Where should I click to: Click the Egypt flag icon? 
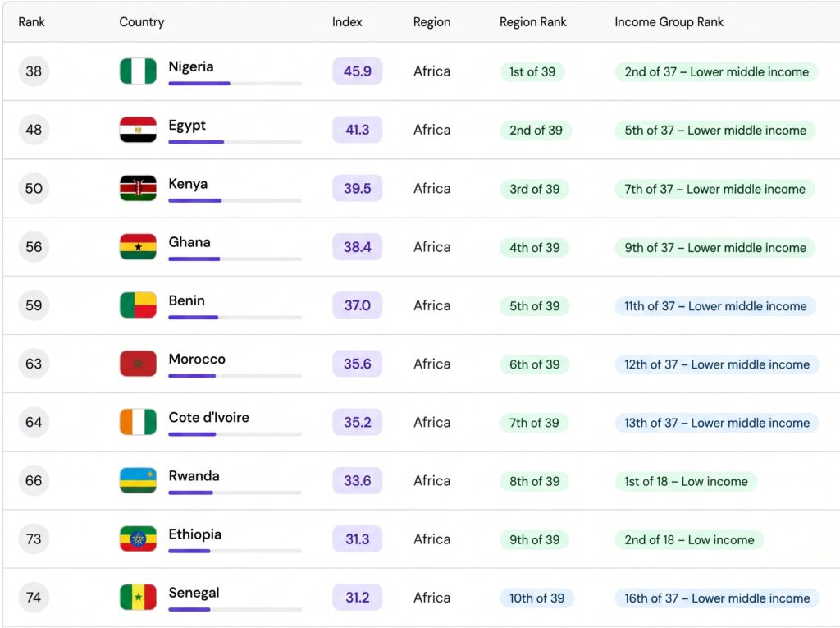click(x=138, y=129)
